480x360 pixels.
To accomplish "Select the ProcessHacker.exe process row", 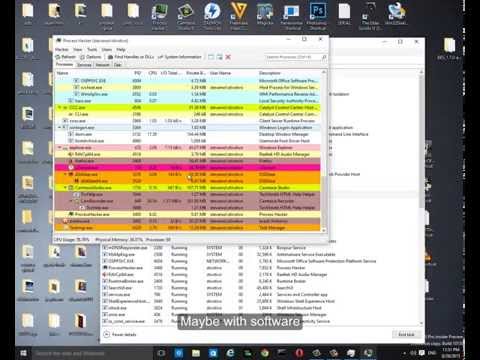I will [x=188, y=214].
